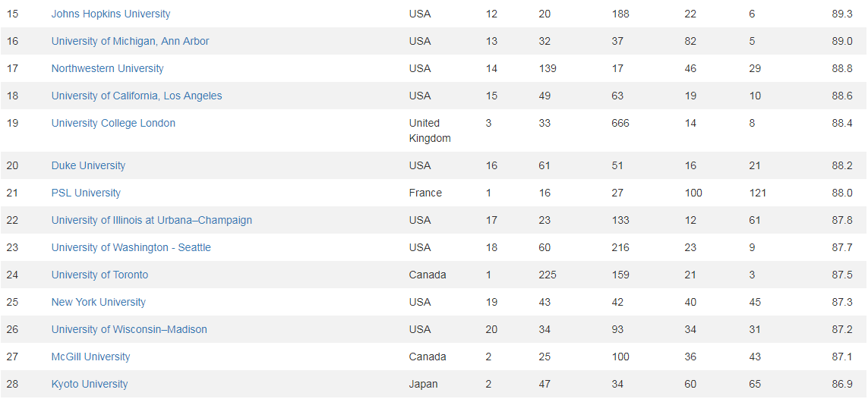The image size is (868, 399).
Task: Open University of Michigan, Ann Arbor link
Action: [130, 42]
